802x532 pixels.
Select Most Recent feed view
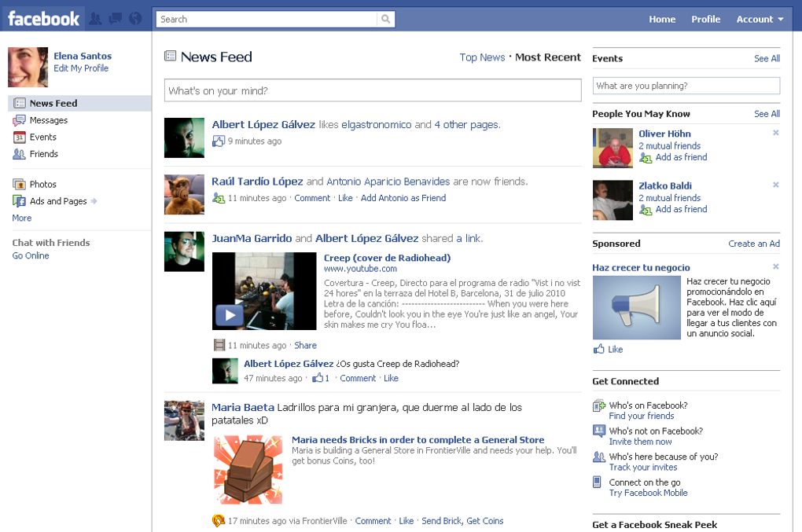(x=548, y=57)
